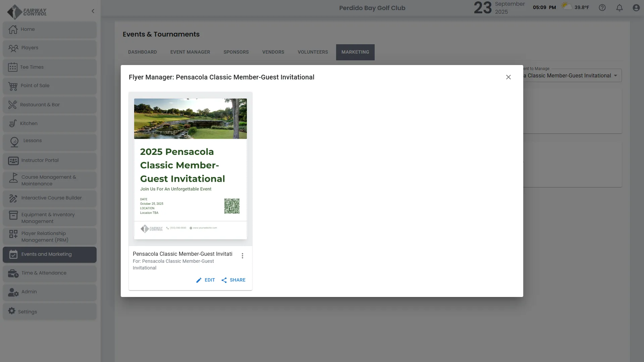Collapse the sidebar with chevron arrow
Viewport: 644px width, 362px height.
pos(93,11)
